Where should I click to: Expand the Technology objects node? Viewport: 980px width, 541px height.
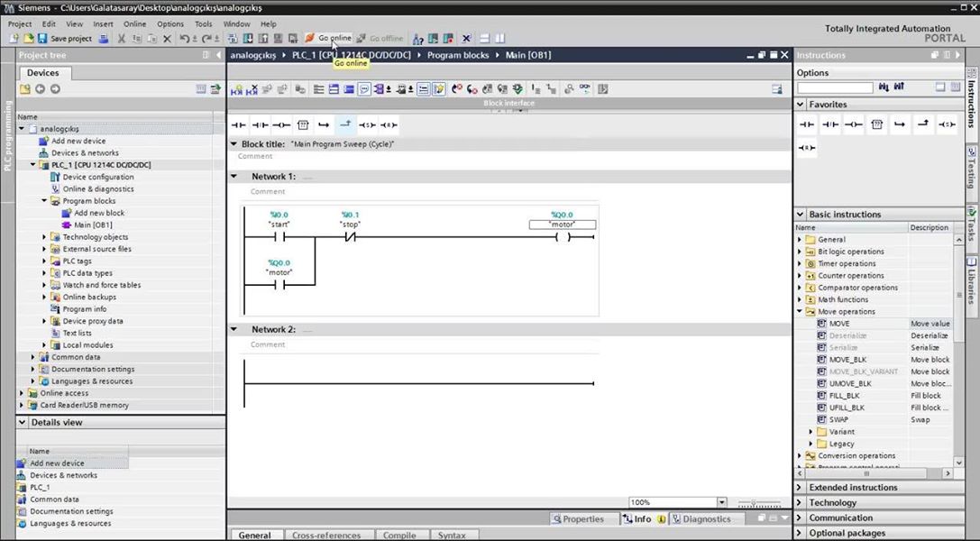point(44,237)
